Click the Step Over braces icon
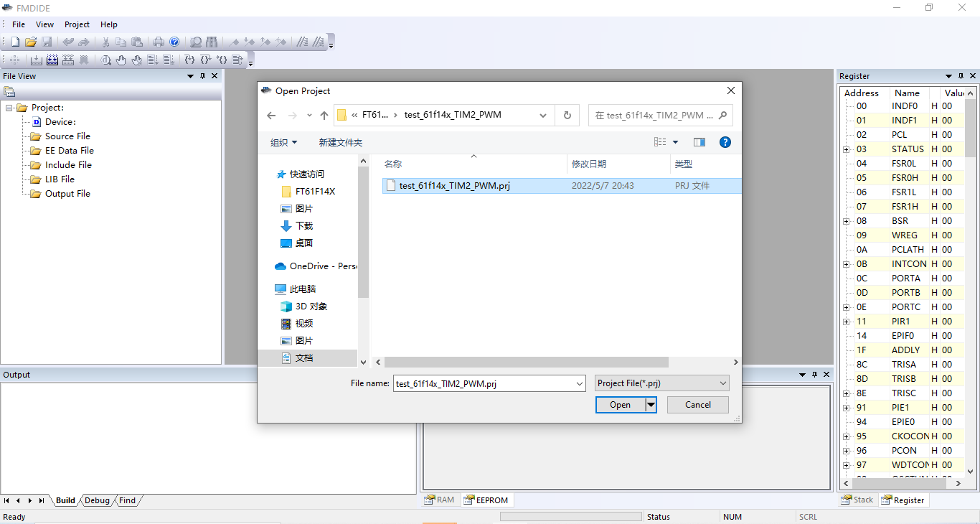The height and width of the screenshot is (524, 980). pos(206,60)
